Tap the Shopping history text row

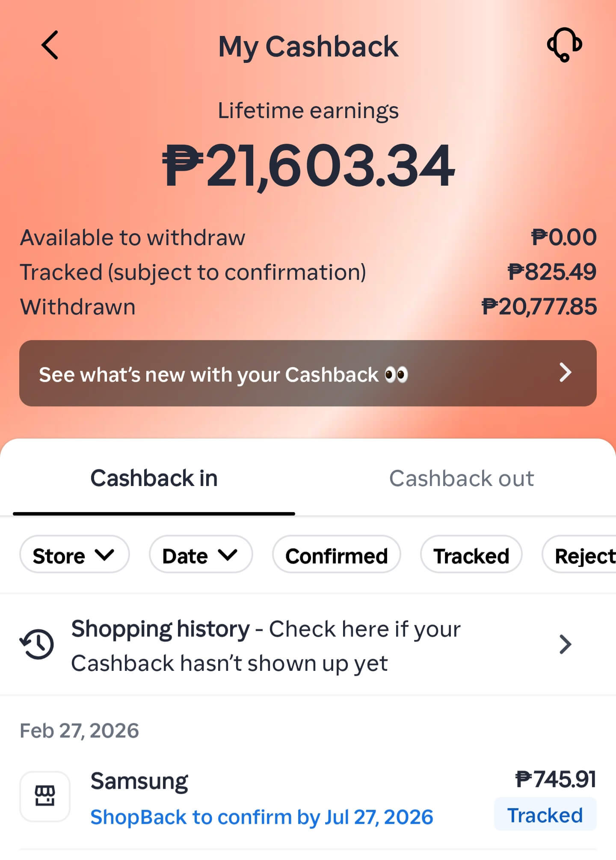265,645
